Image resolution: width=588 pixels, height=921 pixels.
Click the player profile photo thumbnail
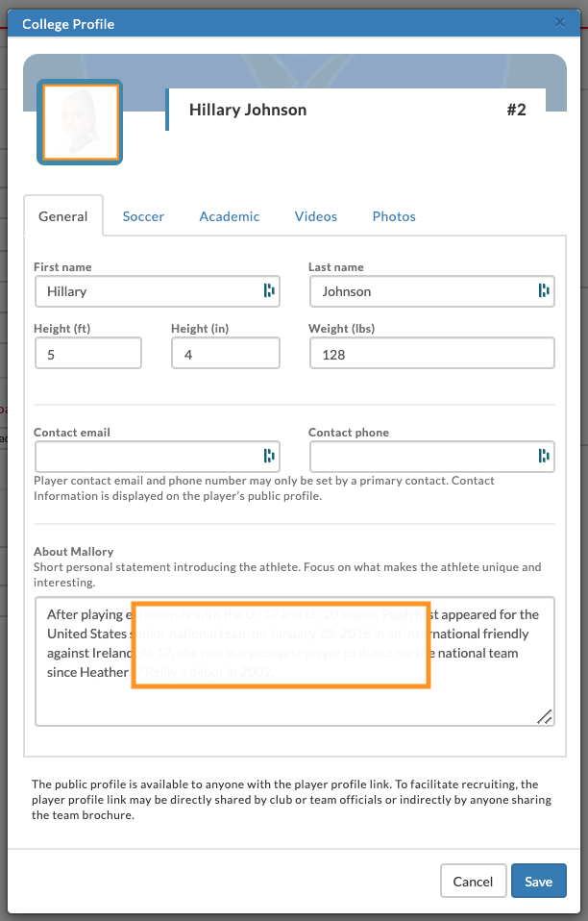80,122
